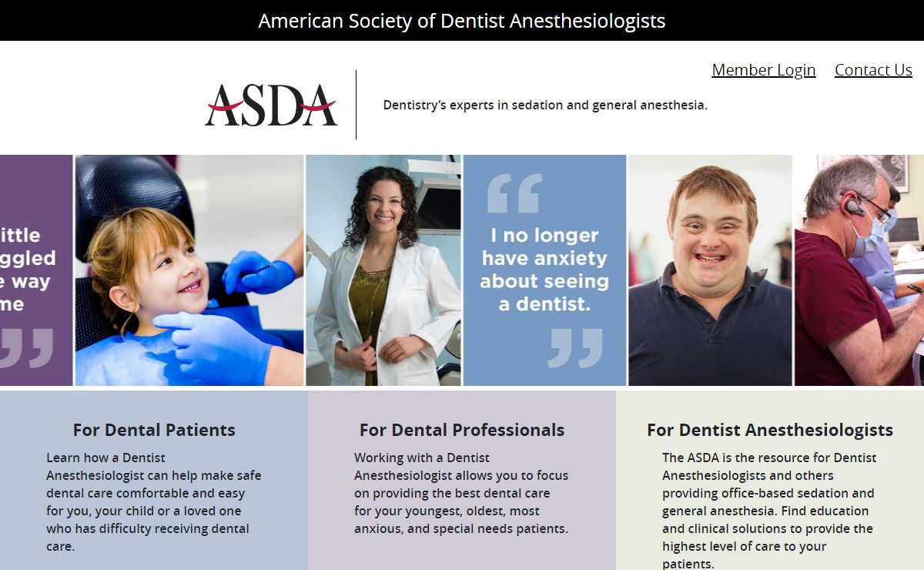This screenshot has height=570, width=924.
Task: Open the Contact Us link
Action: (873, 70)
